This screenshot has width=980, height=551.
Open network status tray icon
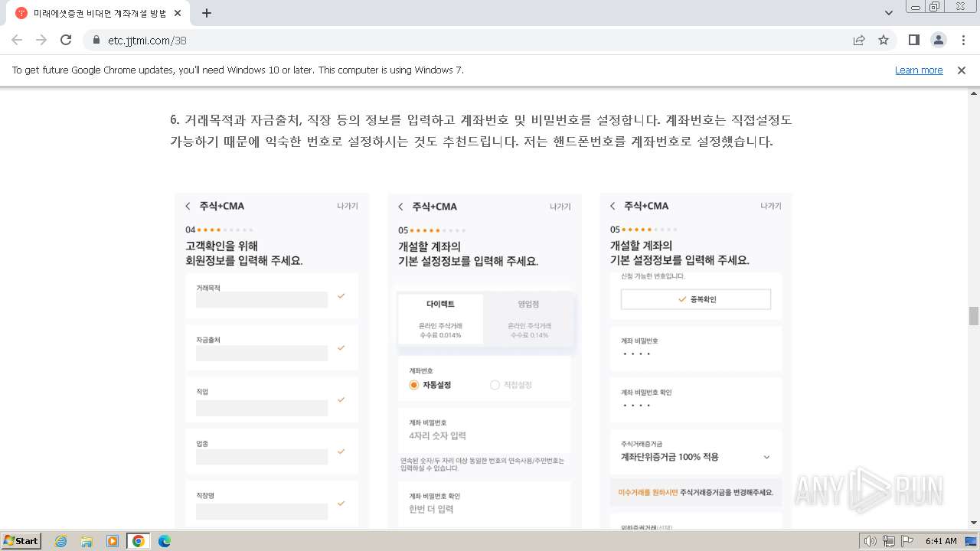coord(889,541)
